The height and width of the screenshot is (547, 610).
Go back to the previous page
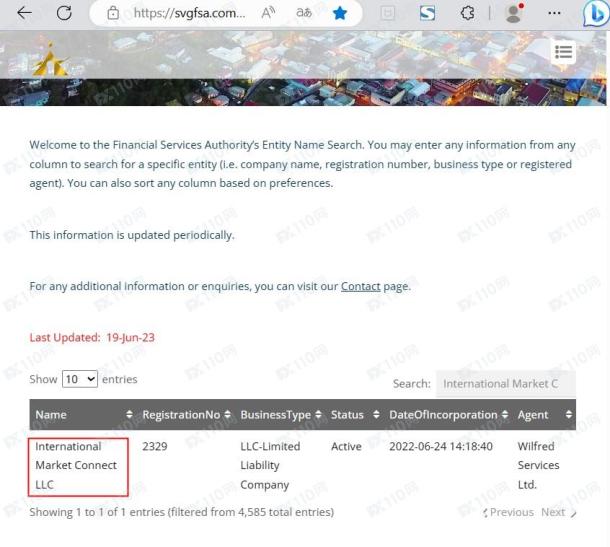point(24,13)
